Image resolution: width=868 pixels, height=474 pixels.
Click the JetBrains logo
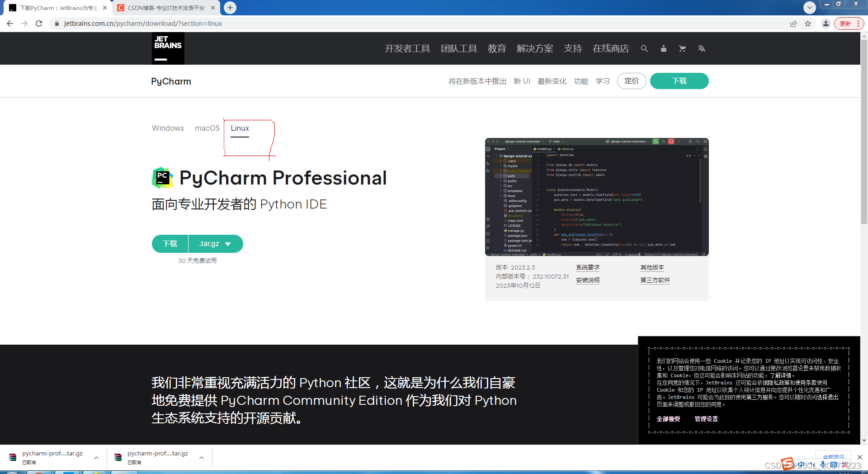[x=168, y=48]
